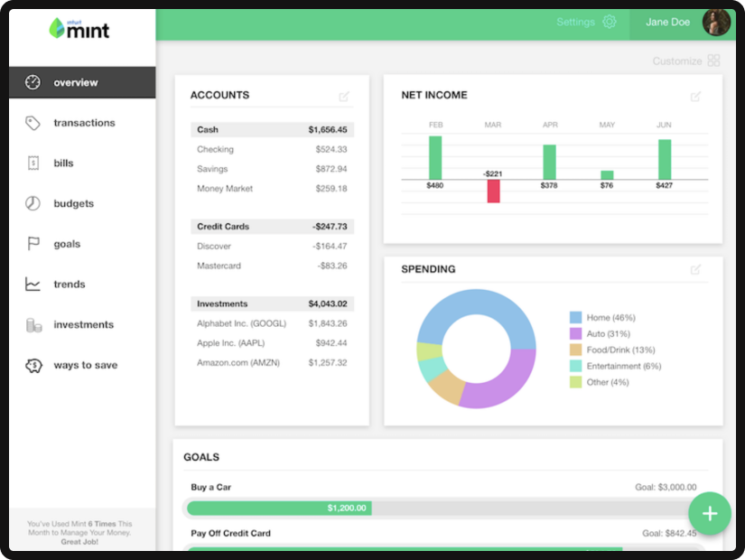
Task: Edit the Accounts panel using pencil icon
Action: (x=344, y=97)
